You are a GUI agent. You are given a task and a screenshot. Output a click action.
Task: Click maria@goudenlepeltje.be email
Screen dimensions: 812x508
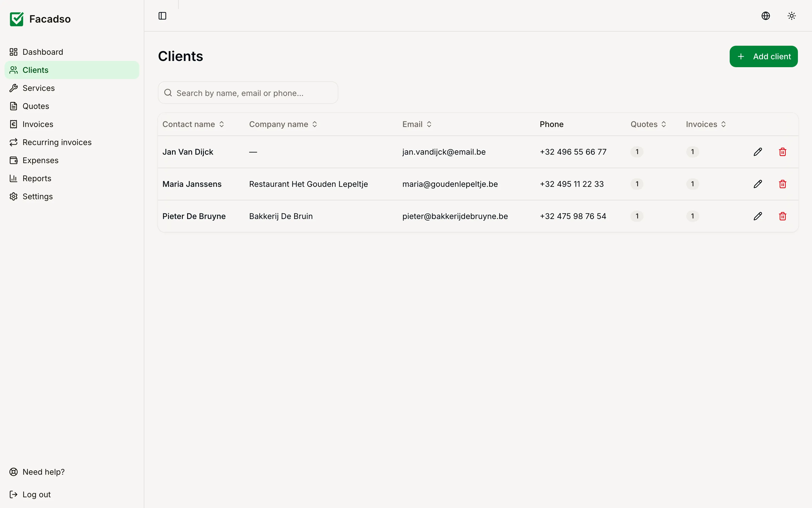point(450,184)
